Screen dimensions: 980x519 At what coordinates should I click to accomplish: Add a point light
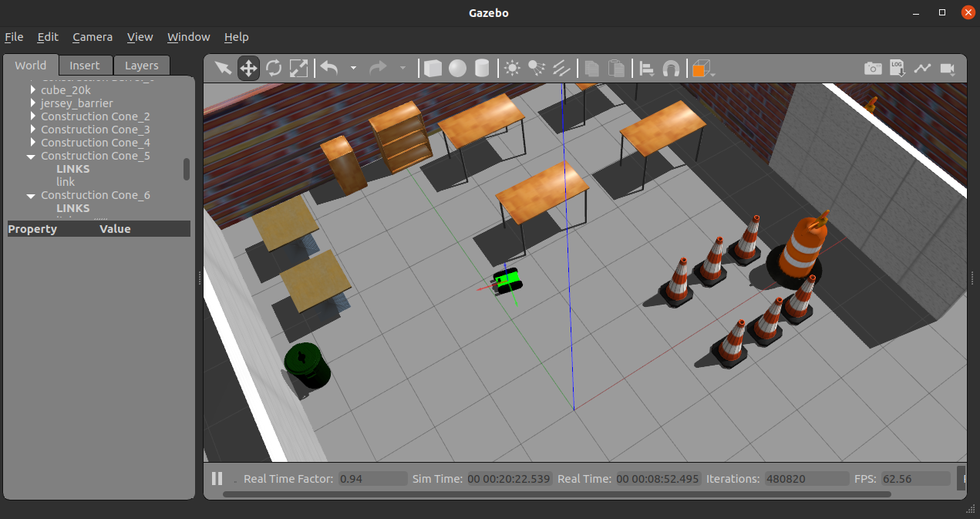(512, 68)
